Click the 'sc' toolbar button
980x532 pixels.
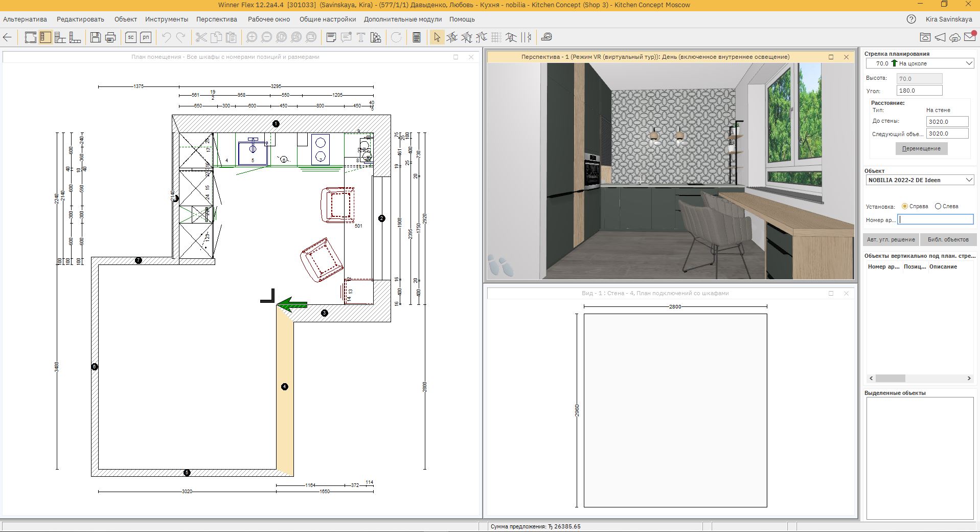(131, 37)
